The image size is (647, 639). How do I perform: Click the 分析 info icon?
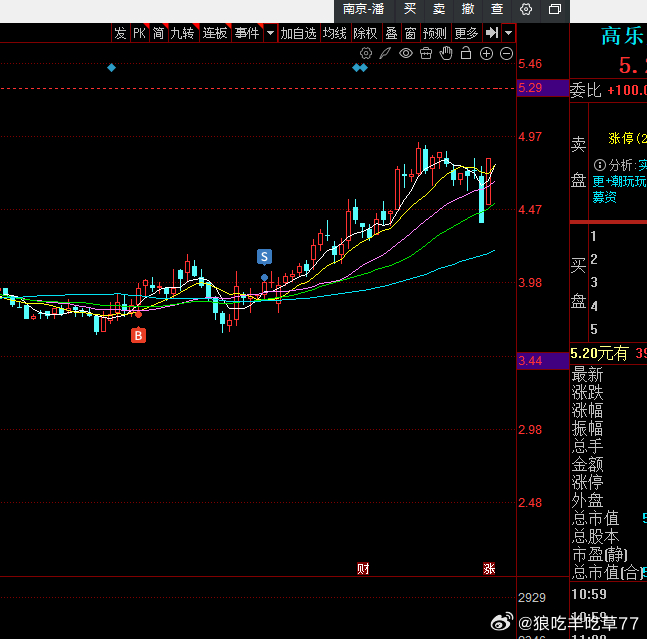click(600, 165)
